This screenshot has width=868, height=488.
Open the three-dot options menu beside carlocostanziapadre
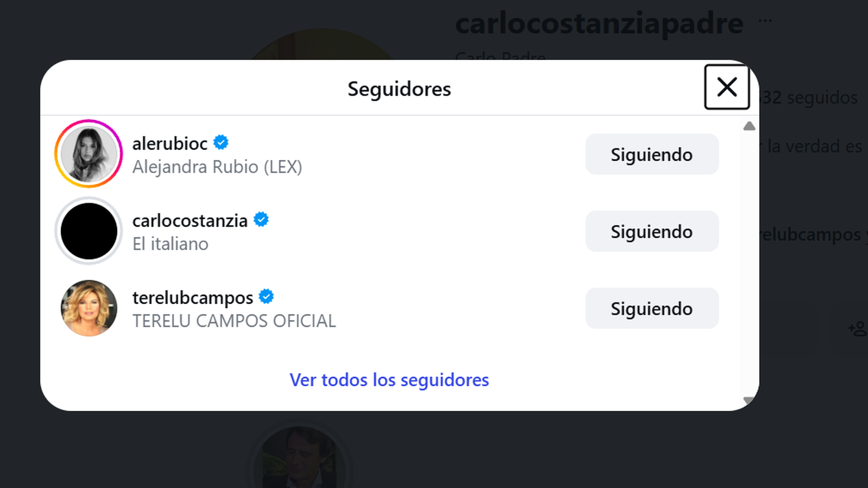[x=765, y=20]
